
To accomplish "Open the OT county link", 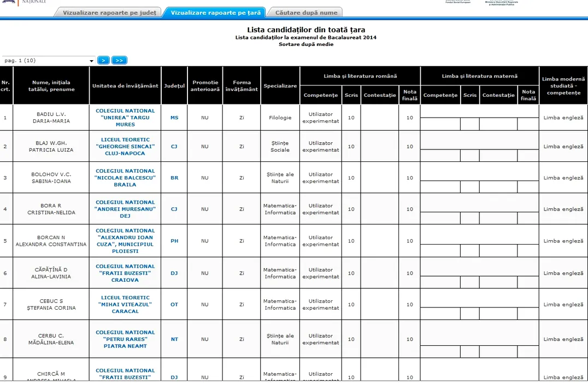I will coord(174,305).
